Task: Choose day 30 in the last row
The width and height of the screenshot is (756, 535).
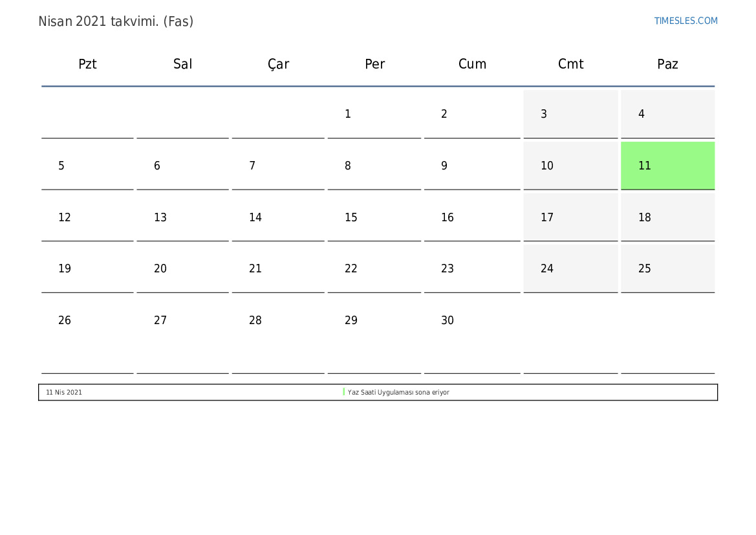Action: pyautogui.click(x=472, y=334)
